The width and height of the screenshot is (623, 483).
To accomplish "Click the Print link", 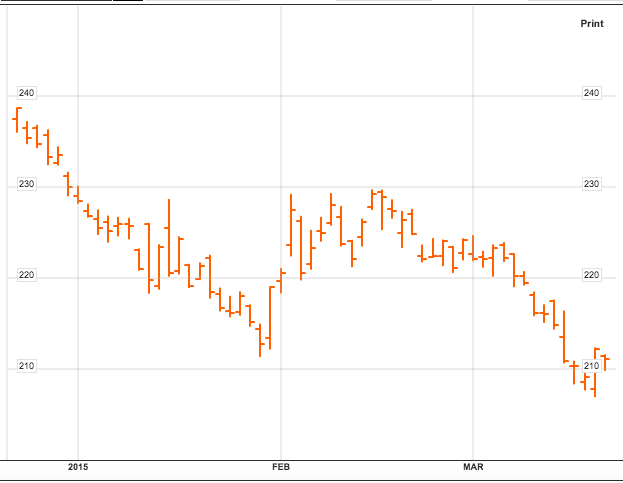I will 591,23.
